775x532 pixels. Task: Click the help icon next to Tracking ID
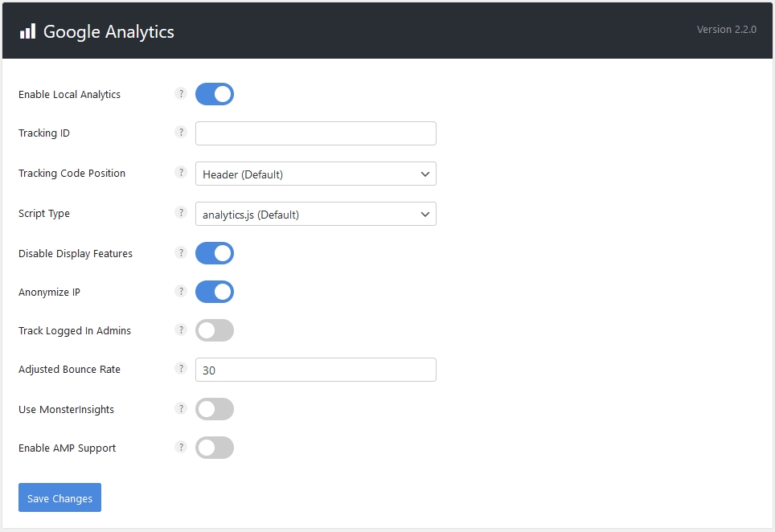[x=181, y=133]
